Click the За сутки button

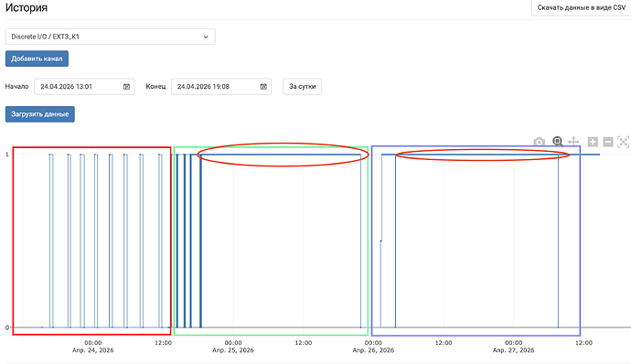302,87
